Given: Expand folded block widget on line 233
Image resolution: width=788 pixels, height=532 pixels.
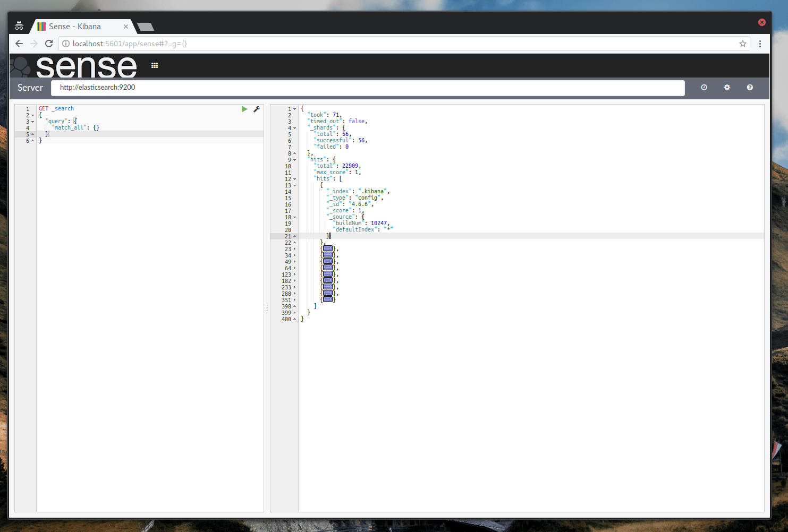Looking at the screenshot, I should (328, 287).
